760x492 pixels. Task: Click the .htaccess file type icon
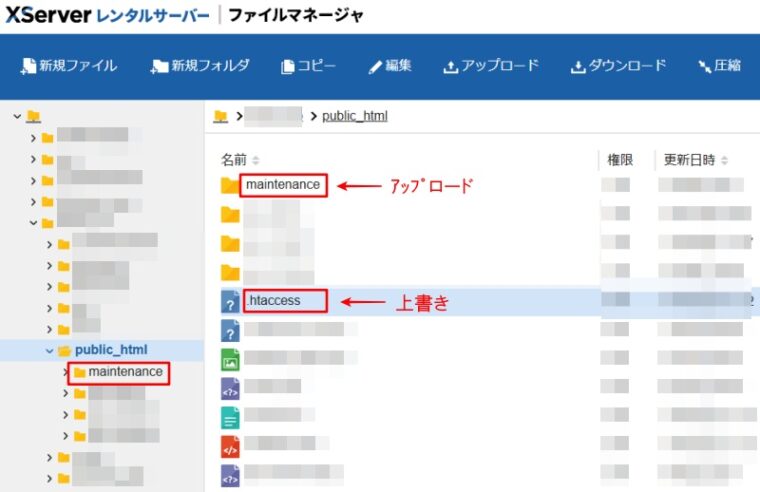(230, 302)
